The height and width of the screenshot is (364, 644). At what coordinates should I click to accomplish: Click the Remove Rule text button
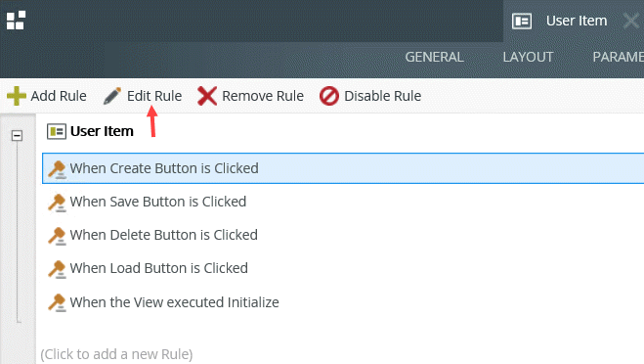click(263, 96)
